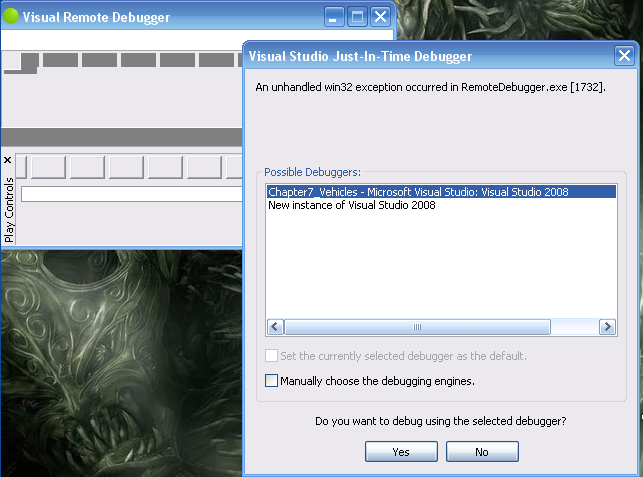Image resolution: width=643 pixels, height=477 pixels.
Task: Enable manually choosing the debugging engines
Action: tap(272, 381)
